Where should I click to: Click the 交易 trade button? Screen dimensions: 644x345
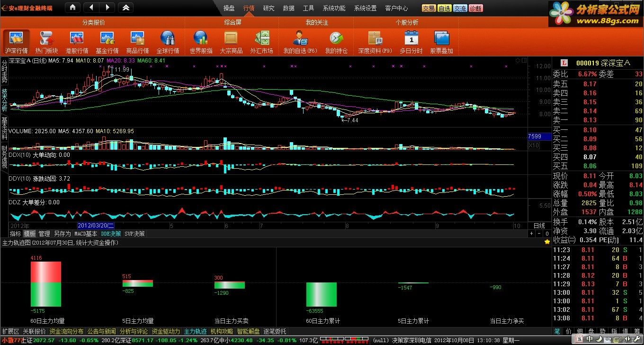429,9
